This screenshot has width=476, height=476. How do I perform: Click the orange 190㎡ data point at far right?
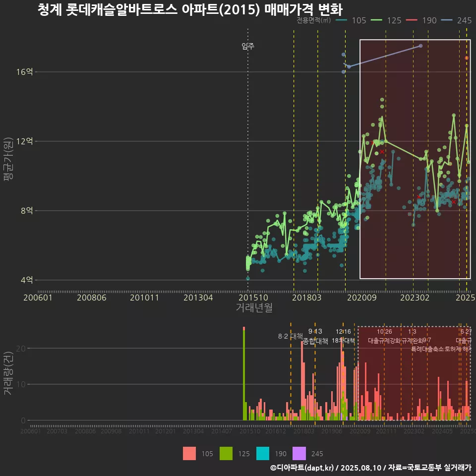[467, 58]
